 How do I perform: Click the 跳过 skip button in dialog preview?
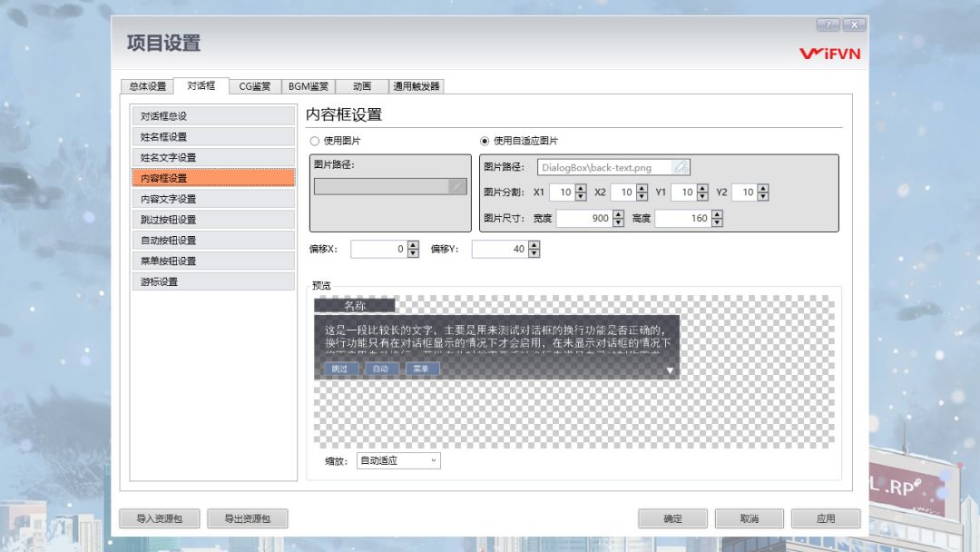pos(340,369)
